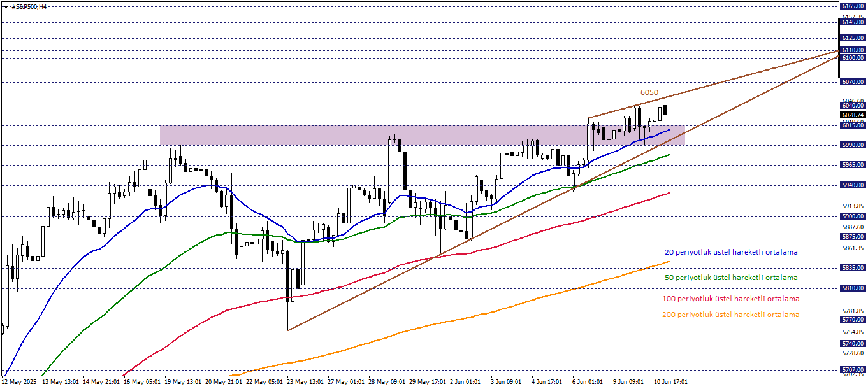Click the 5781.85 axis scale value
Viewport: 868px width, 389px height.
(853, 311)
